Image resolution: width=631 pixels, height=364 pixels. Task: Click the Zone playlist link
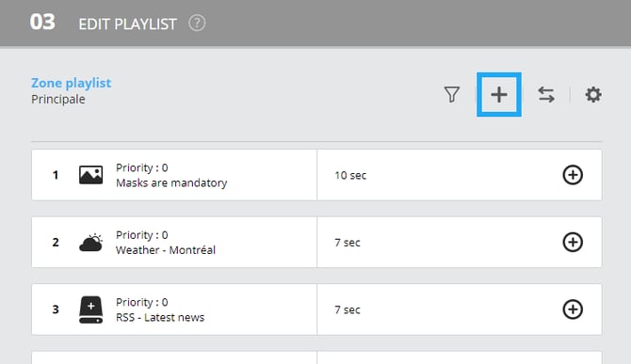(x=72, y=83)
